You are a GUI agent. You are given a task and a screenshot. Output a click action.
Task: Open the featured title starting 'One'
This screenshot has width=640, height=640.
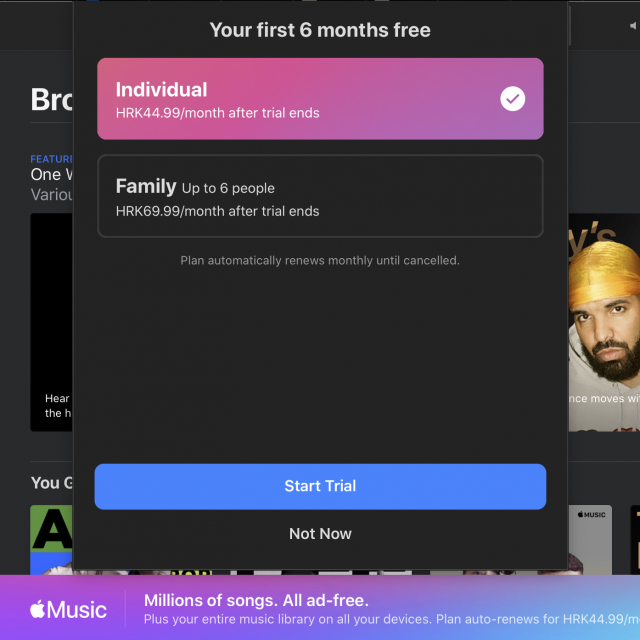tap(51, 174)
